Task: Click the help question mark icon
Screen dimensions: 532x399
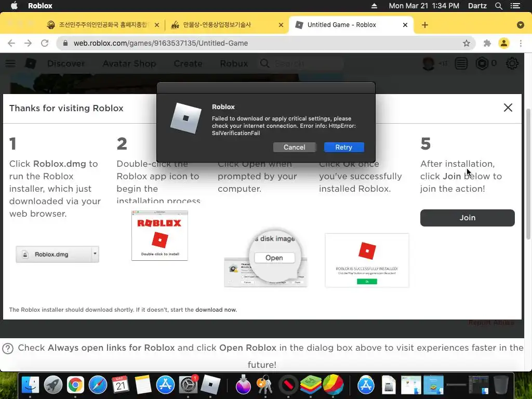Action: tap(7, 349)
